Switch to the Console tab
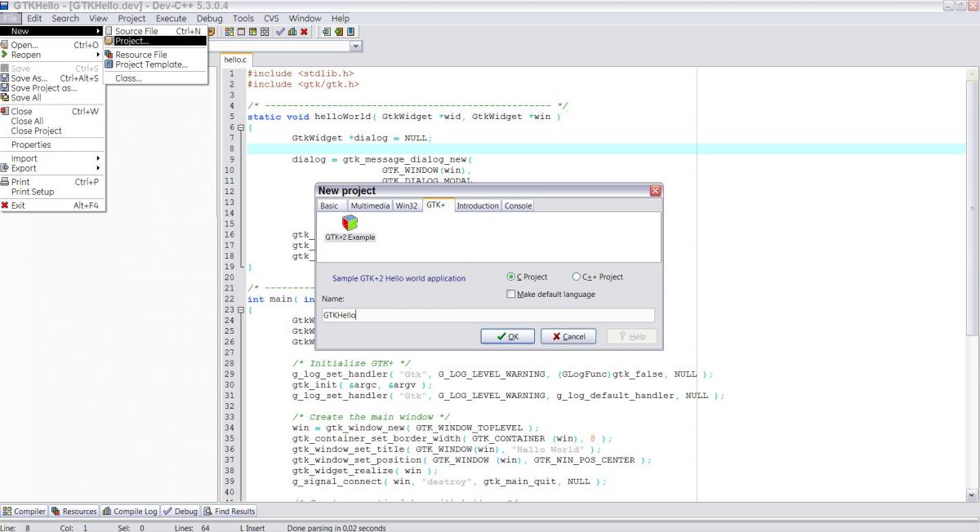This screenshot has height=532, width=980. [x=518, y=206]
